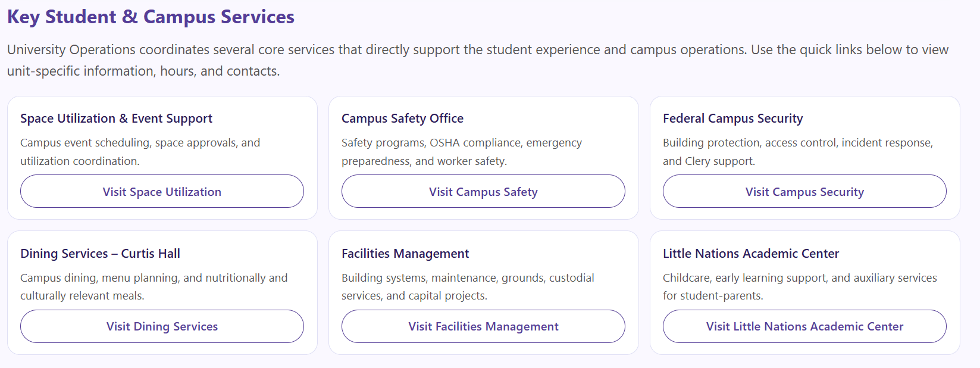This screenshot has height=368, width=980.
Task: Click Childcare, early learning support description
Action: coord(800,286)
